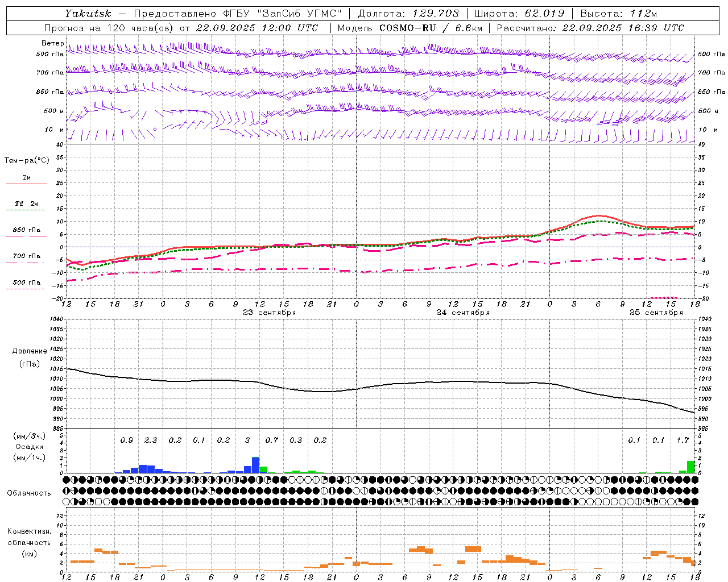Click the 0.9 precipitation total
This screenshot has height=582, width=728.
point(127,440)
